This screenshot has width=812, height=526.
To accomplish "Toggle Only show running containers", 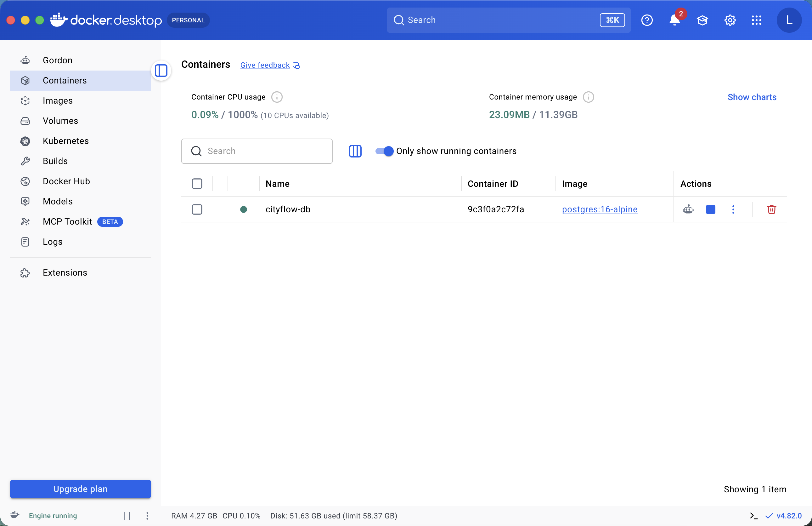I will [x=384, y=151].
